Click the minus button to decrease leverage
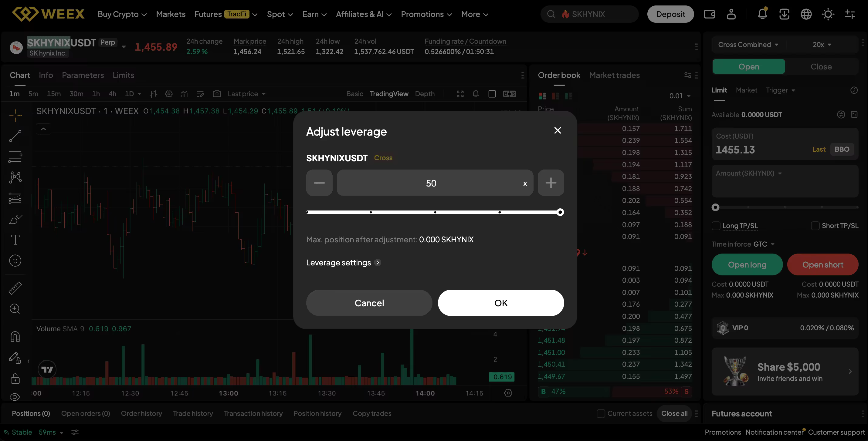Image resolution: width=868 pixels, height=441 pixels. [319, 183]
